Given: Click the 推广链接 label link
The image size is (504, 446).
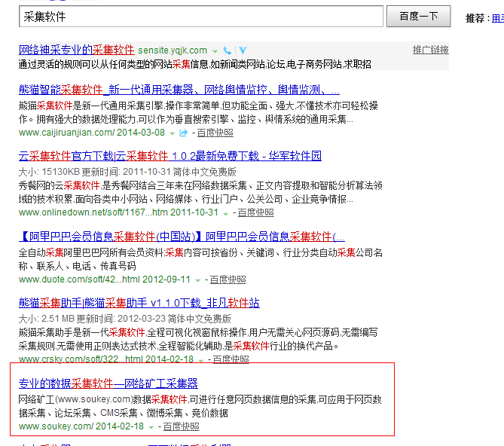Looking at the screenshot, I should (x=430, y=50).
